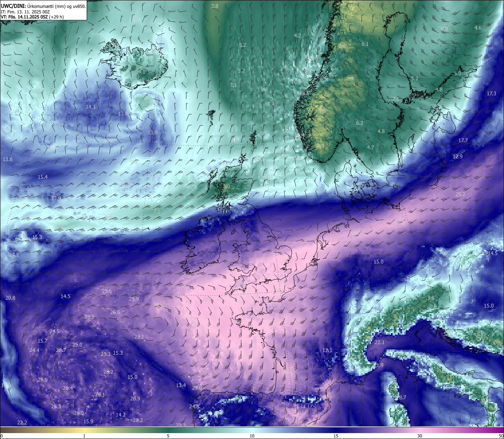504x439 pixels.
Task: Click the 3.8 value at the top edge
Action: coord(215,6)
